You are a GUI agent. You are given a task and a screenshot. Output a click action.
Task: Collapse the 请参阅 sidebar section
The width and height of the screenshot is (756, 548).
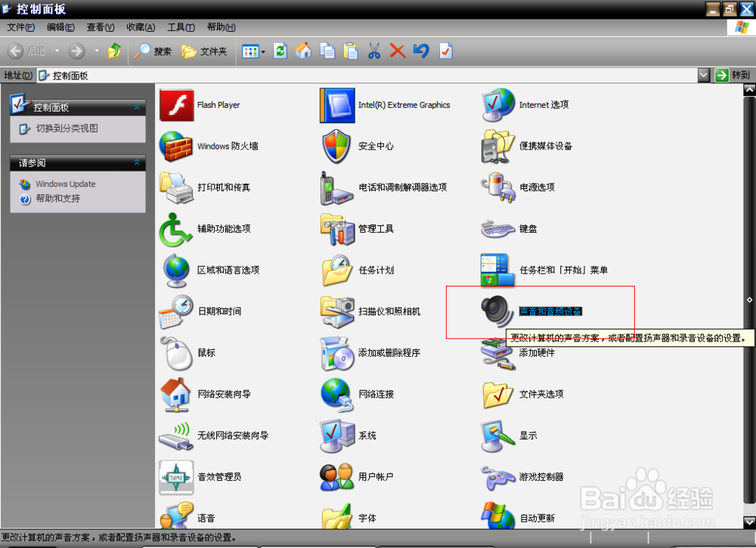tap(138, 163)
